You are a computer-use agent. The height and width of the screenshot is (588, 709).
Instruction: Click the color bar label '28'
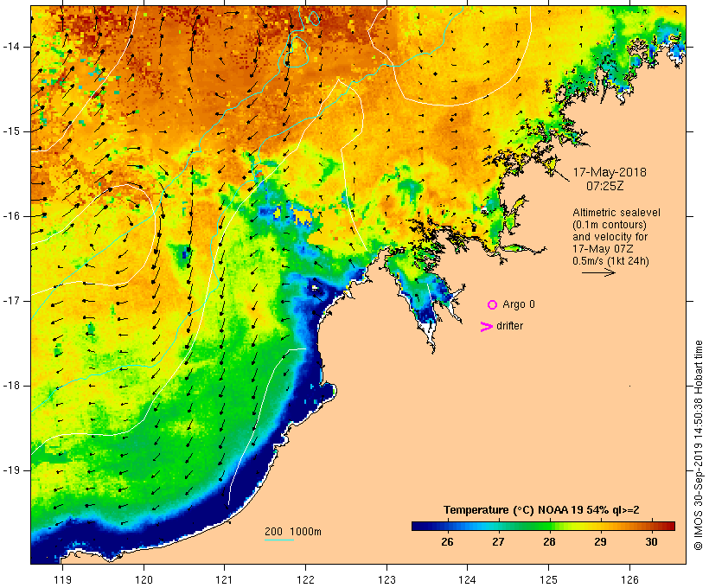[549, 541]
